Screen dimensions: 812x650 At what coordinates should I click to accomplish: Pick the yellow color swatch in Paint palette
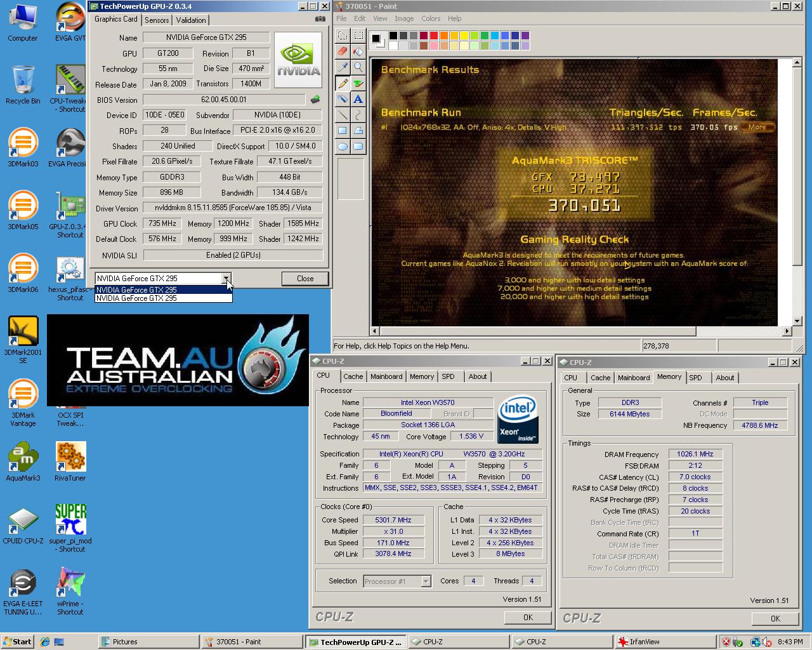click(464, 36)
